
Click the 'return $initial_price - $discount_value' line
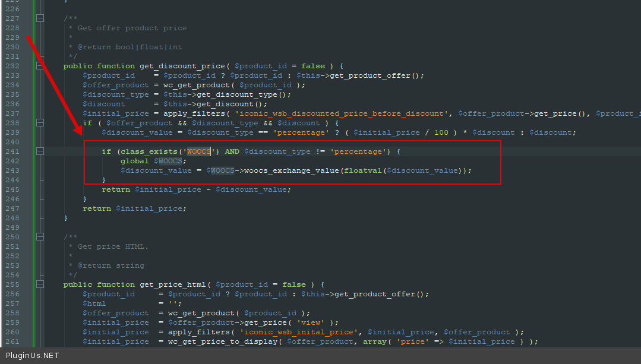[196, 189]
